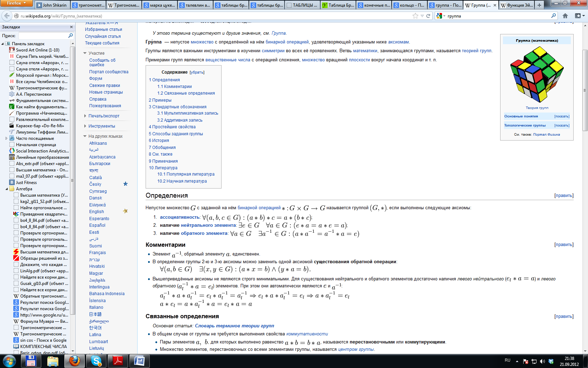Focus the bookmarks Поиск input field
588x368 pixels.
pyautogui.click(x=43, y=35)
